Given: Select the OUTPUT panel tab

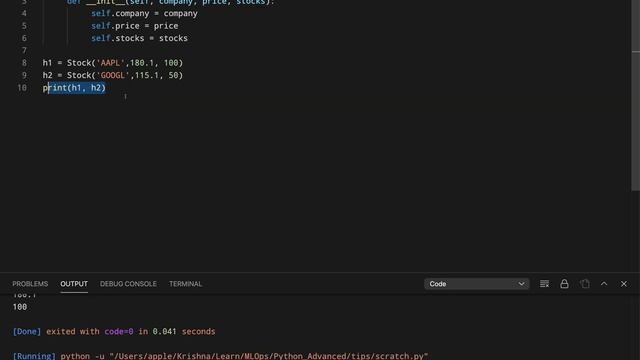Looking at the screenshot, I should (74, 284).
